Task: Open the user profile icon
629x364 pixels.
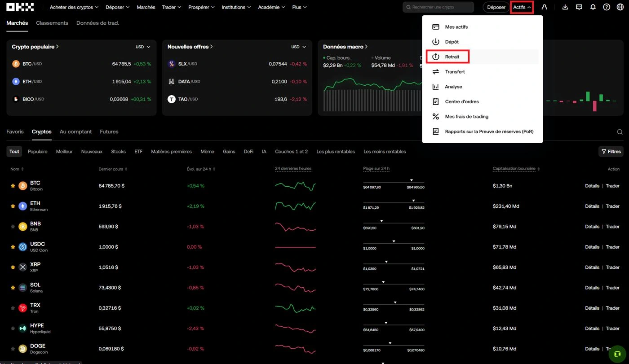Action: click(545, 7)
